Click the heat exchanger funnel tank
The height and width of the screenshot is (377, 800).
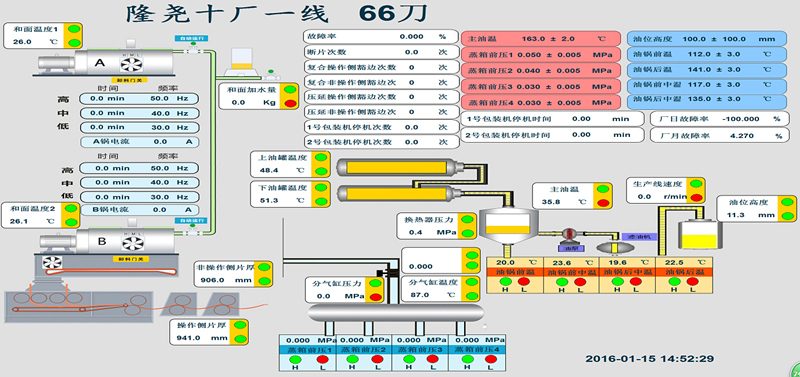click(509, 224)
